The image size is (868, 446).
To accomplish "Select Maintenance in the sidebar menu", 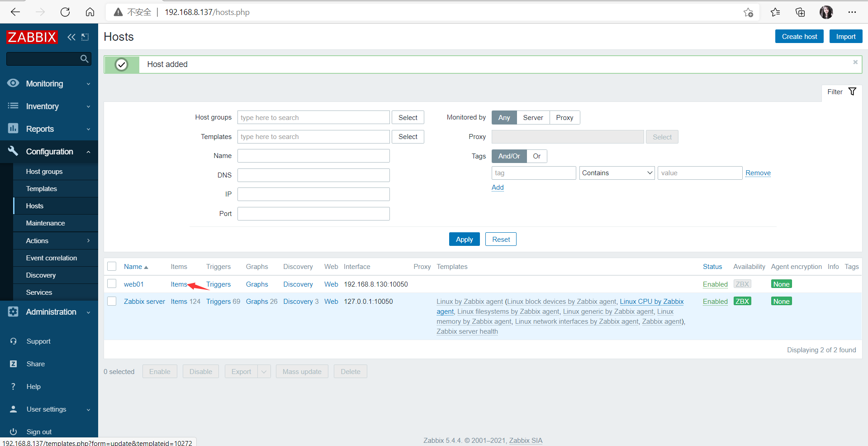I will [45, 223].
